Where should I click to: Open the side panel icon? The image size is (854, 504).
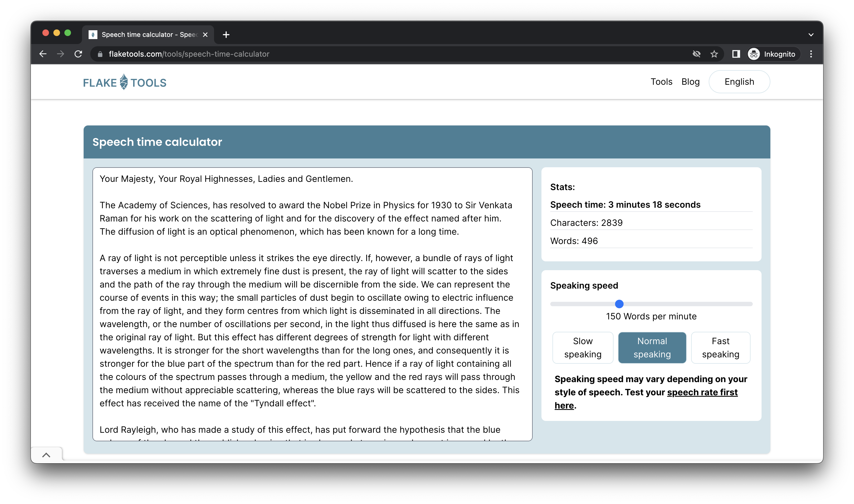click(736, 54)
